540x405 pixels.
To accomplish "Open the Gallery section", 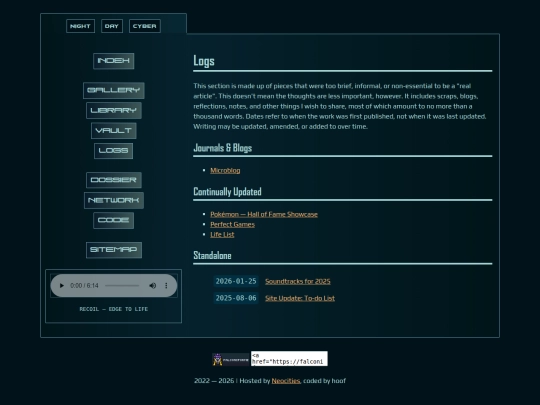I will tap(114, 90).
